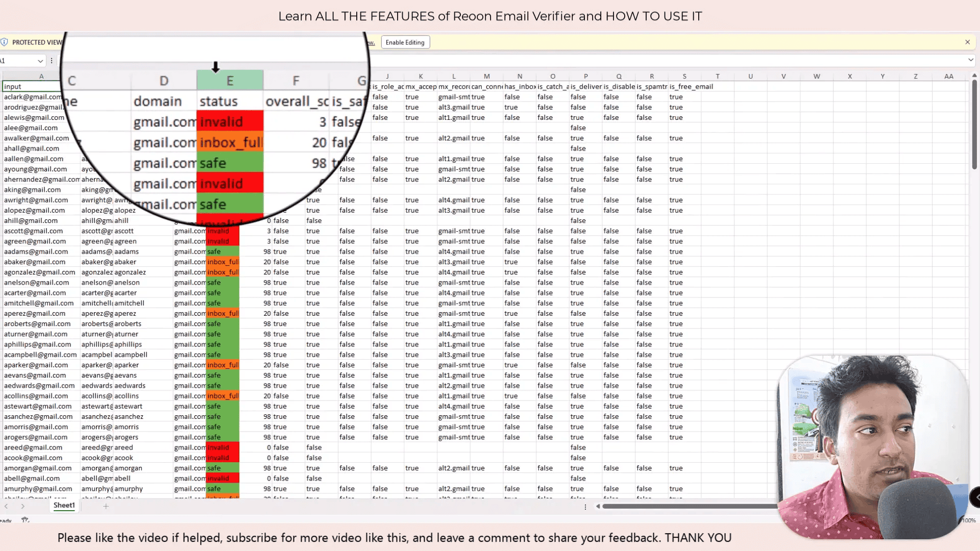Select the 'is_disable' header cell
980x551 pixels.
coord(619,87)
